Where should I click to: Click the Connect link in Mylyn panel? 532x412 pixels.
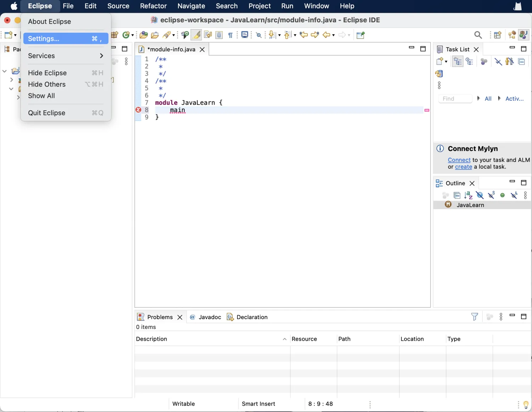(x=459, y=160)
